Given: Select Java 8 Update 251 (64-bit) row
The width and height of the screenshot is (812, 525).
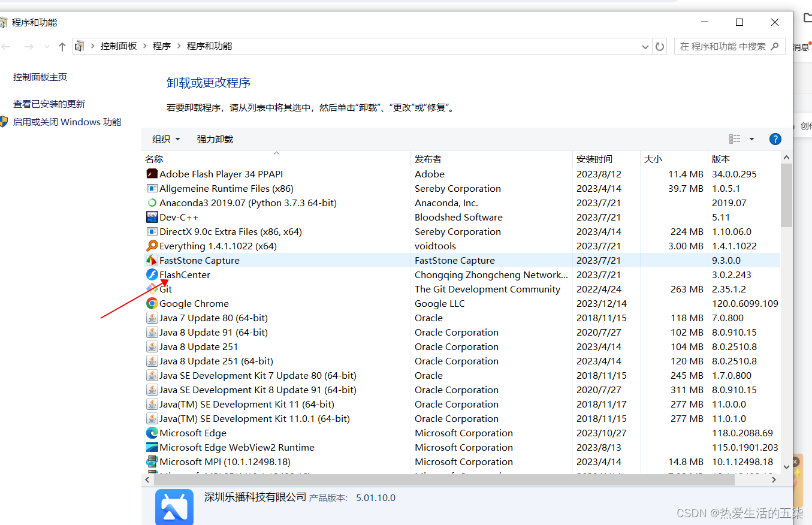Looking at the screenshot, I should point(461,361).
